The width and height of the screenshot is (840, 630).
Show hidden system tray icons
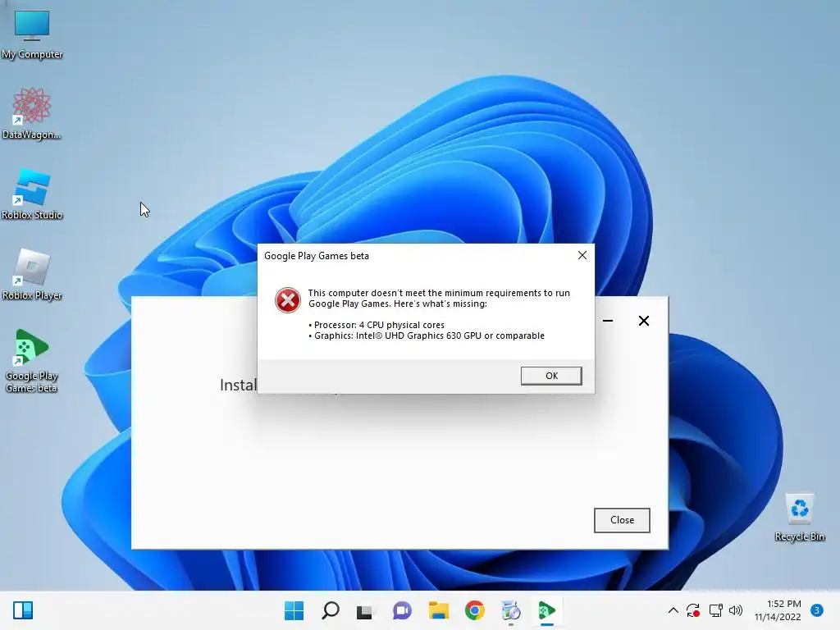pos(673,610)
